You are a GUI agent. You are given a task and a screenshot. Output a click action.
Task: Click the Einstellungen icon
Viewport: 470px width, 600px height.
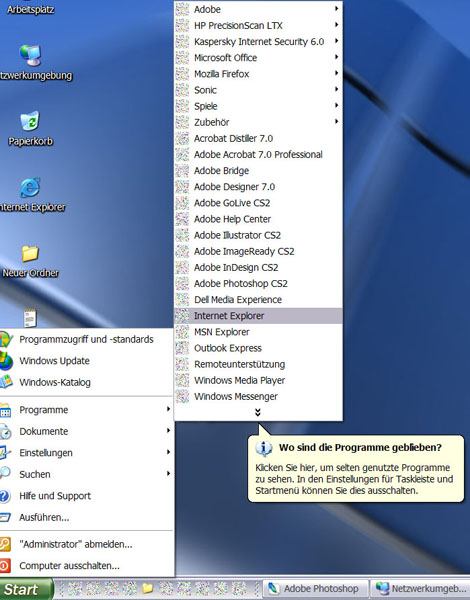[x=5, y=453]
